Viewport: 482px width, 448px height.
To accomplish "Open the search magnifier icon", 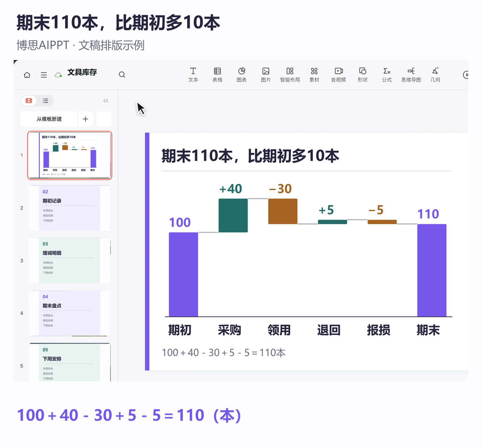I will pyautogui.click(x=122, y=75).
